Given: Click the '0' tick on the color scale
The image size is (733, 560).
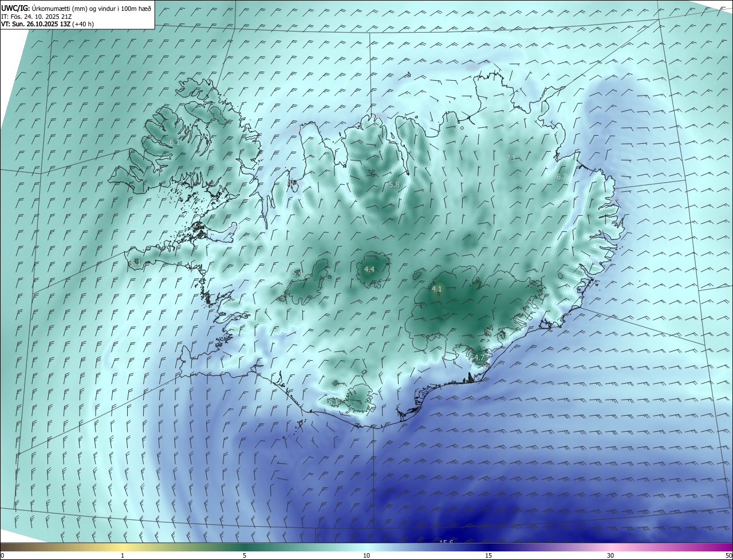Looking at the screenshot, I should (2, 555).
